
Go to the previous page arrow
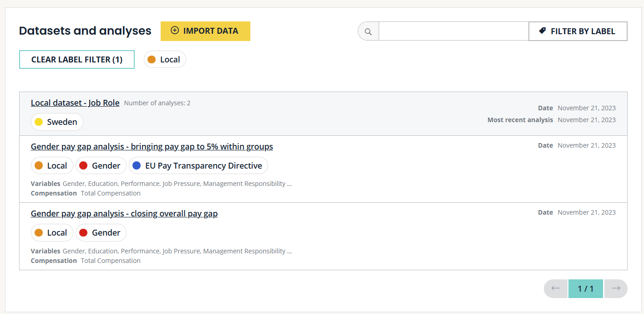click(x=556, y=288)
